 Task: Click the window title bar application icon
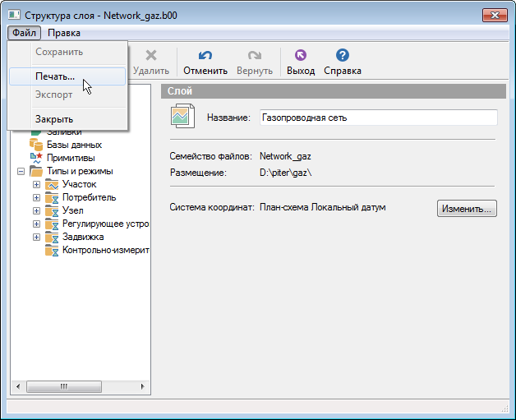pos(14,15)
